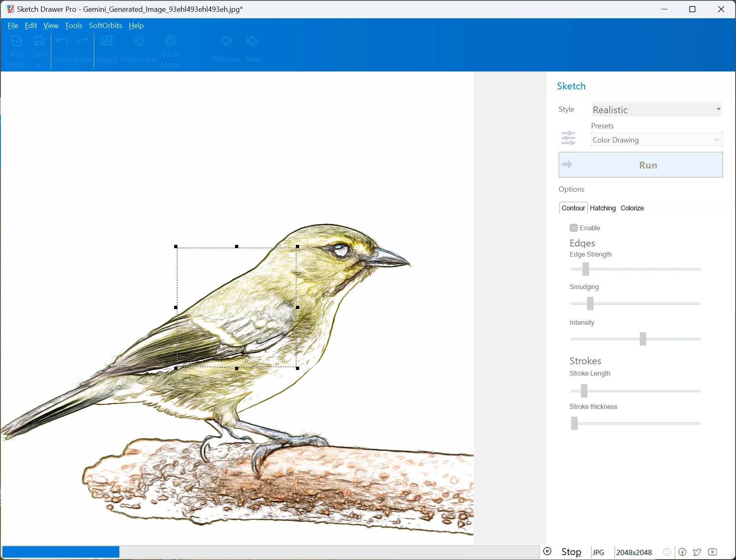The height and width of the screenshot is (560, 736).
Task: Open the Twitter icon link
Action: (697, 552)
